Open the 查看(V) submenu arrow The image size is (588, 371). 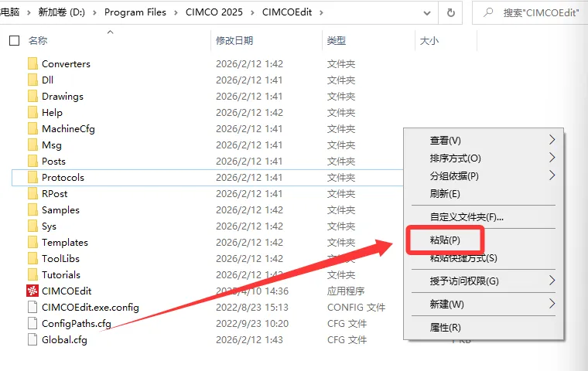coord(552,140)
